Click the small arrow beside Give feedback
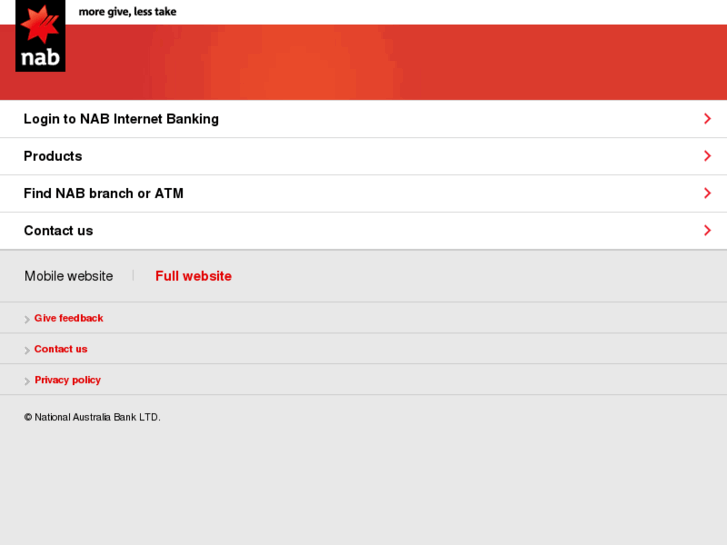 pos(27,319)
